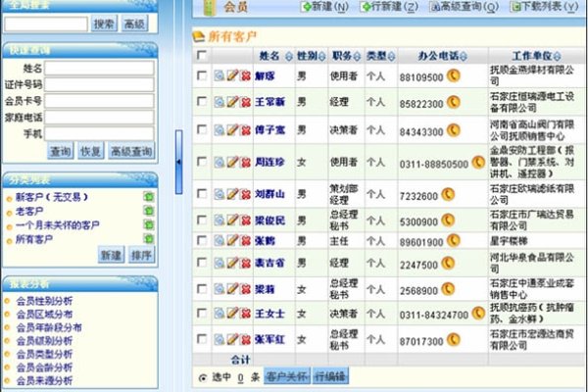
Task: Click 高级 button beside 搜索
Action: (x=134, y=24)
